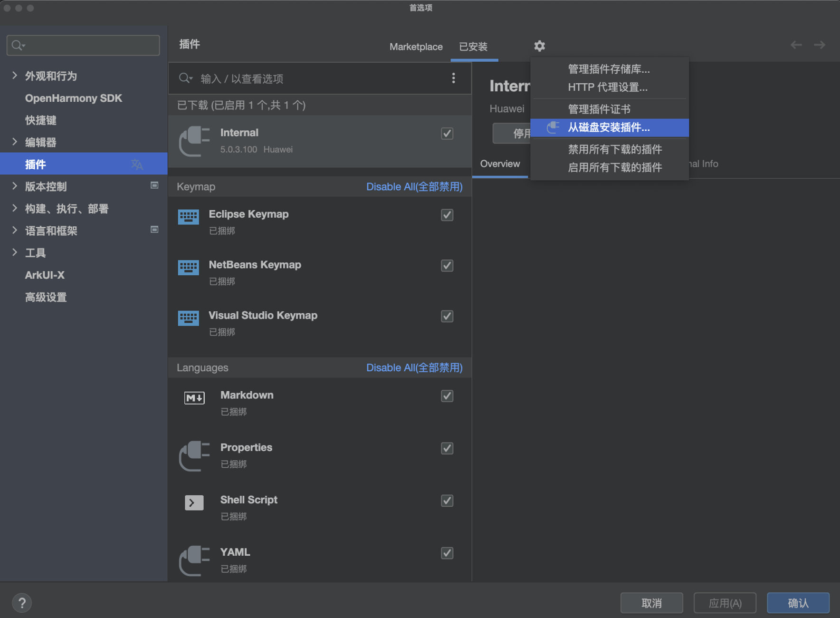840x618 pixels.
Task: Open the ArkUI-X settings page
Action: [45, 275]
